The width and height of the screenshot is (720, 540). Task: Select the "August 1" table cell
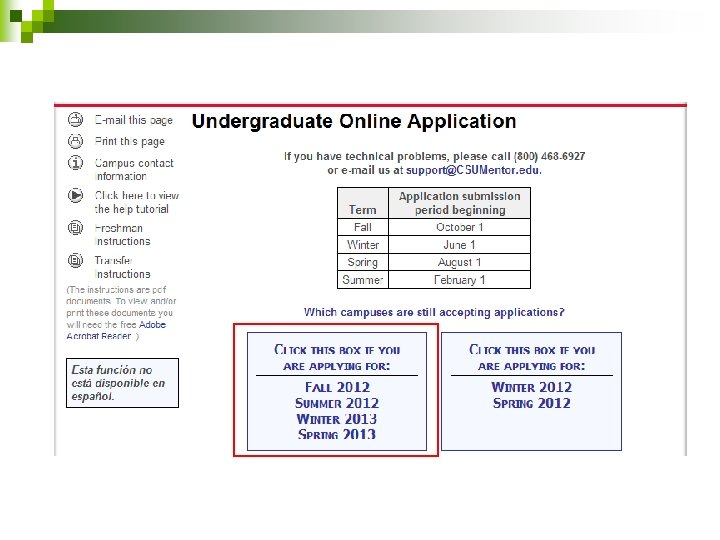(460, 262)
